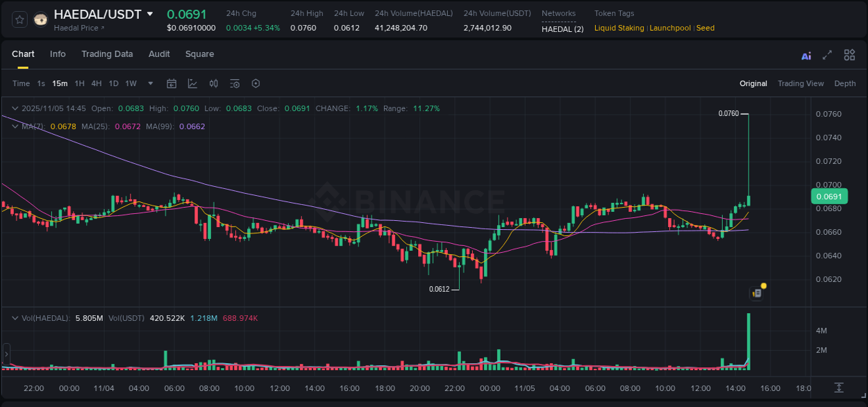Click the Ai analysis icon
This screenshot has width=868, height=407.
tap(806, 55)
